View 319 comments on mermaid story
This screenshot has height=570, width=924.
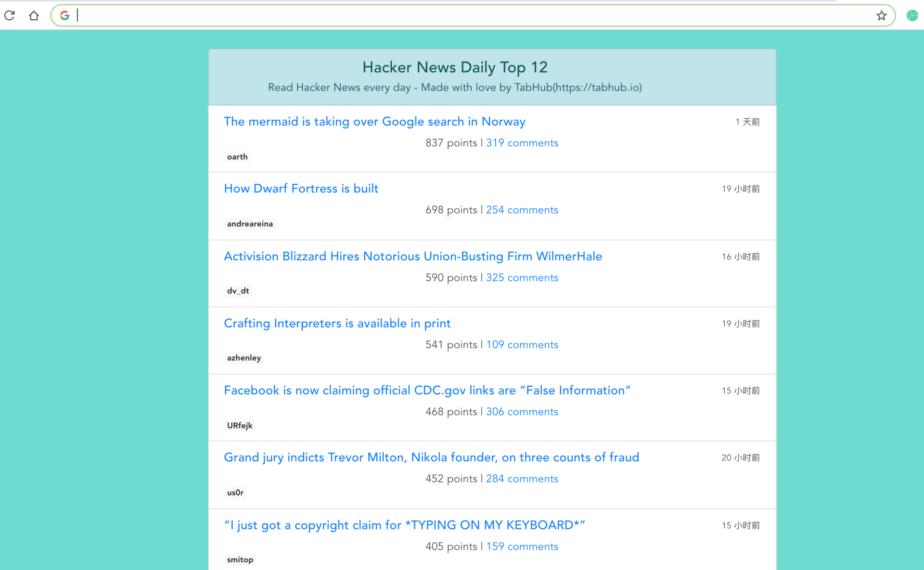[522, 143]
